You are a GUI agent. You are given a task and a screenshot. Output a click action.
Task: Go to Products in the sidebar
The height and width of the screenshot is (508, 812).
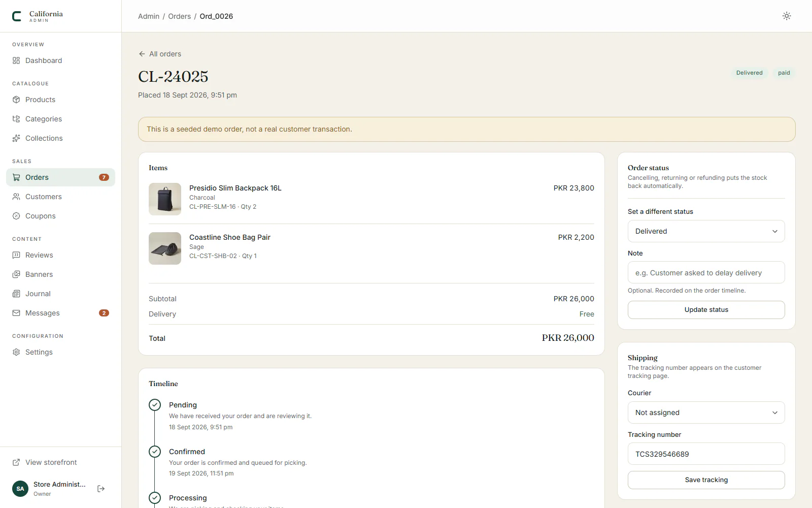[61, 100]
